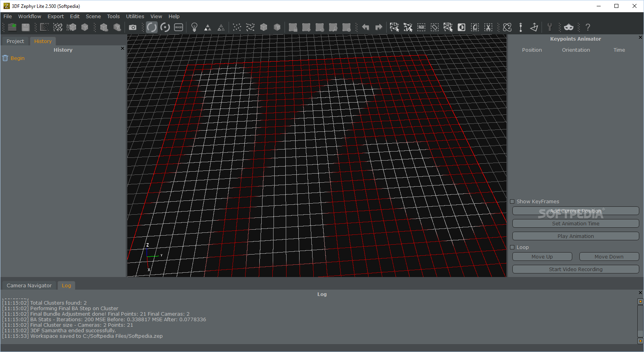This screenshot has height=352, width=644.
Task: Select the Log tab
Action: click(x=66, y=285)
